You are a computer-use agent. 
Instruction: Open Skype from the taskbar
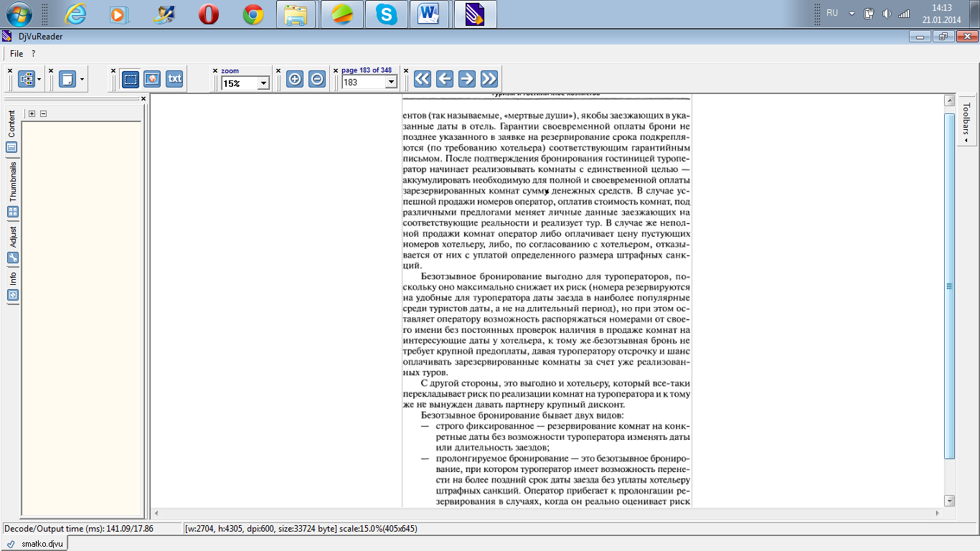pyautogui.click(x=386, y=14)
